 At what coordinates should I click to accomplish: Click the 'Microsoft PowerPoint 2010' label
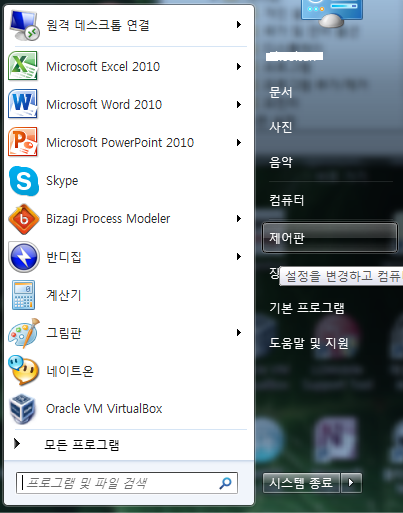pos(120,143)
